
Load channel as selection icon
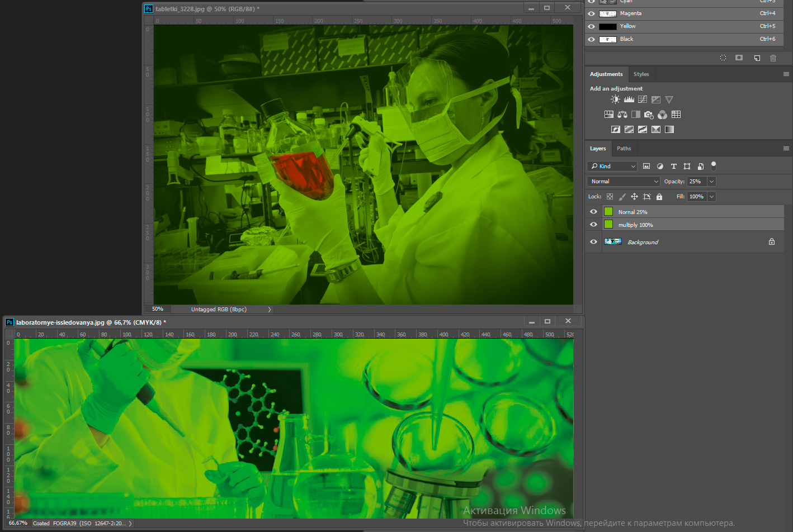coord(723,58)
